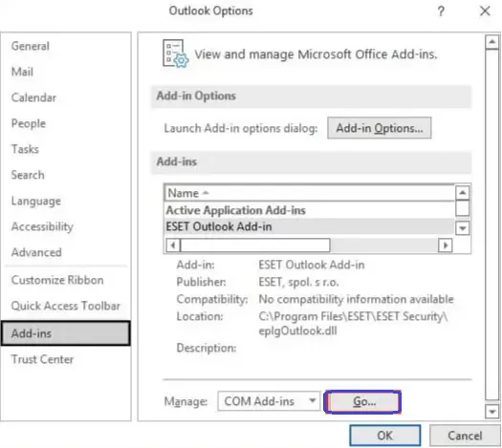502x448 pixels.
Task: Click the main panel scroll down arrow
Action: click(491, 412)
